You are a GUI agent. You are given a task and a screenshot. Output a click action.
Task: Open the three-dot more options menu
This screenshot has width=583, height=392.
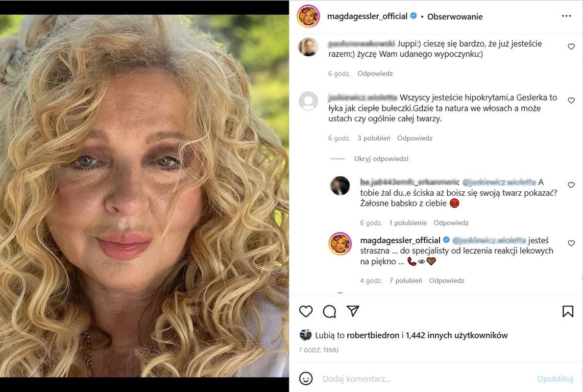pyautogui.click(x=566, y=16)
